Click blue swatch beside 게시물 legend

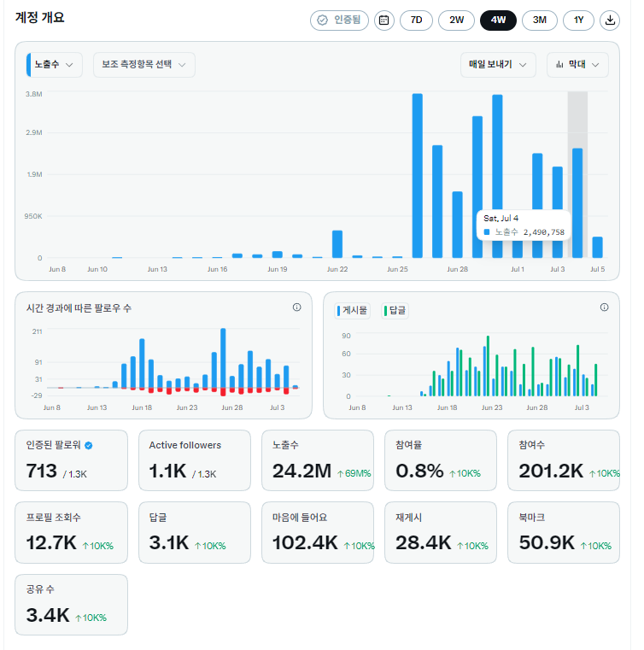[x=338, y=311]
